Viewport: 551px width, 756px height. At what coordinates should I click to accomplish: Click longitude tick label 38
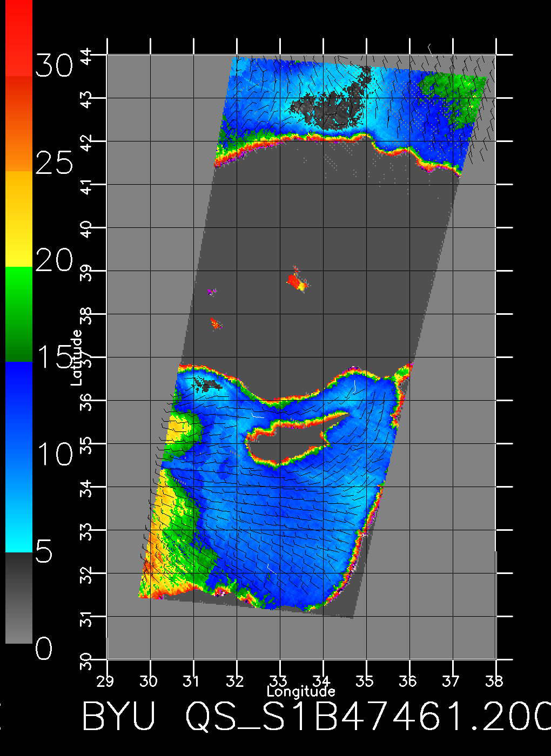[494, 681]
